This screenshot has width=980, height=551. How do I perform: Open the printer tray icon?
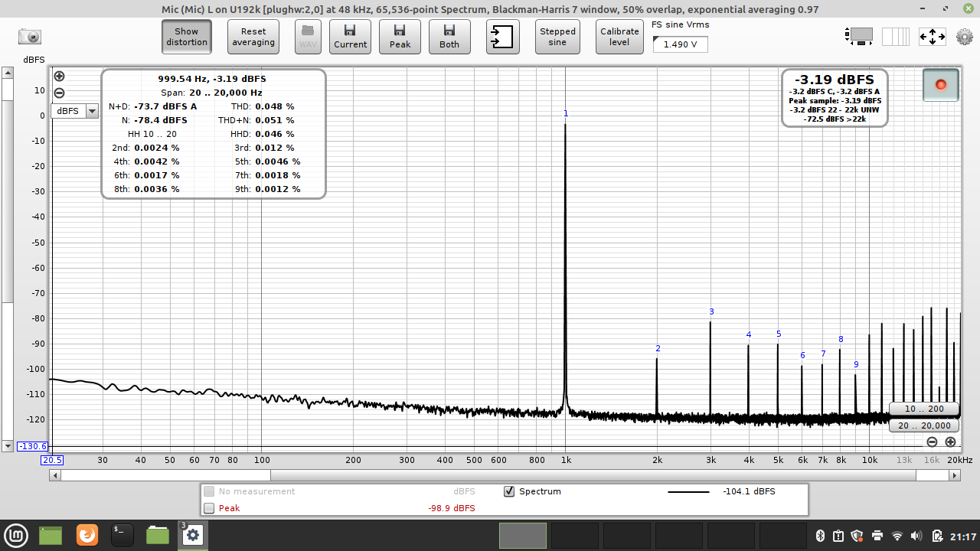[x=877, y=535]
